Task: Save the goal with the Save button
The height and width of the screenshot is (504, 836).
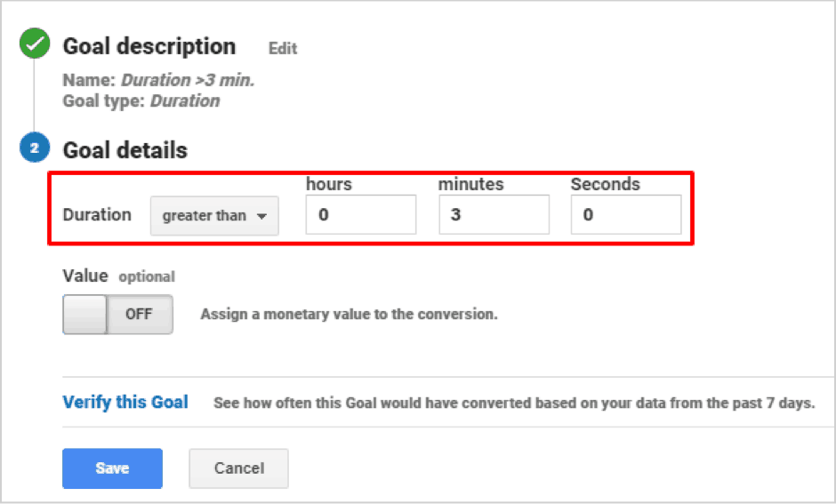Action: (x=112, y=468)
